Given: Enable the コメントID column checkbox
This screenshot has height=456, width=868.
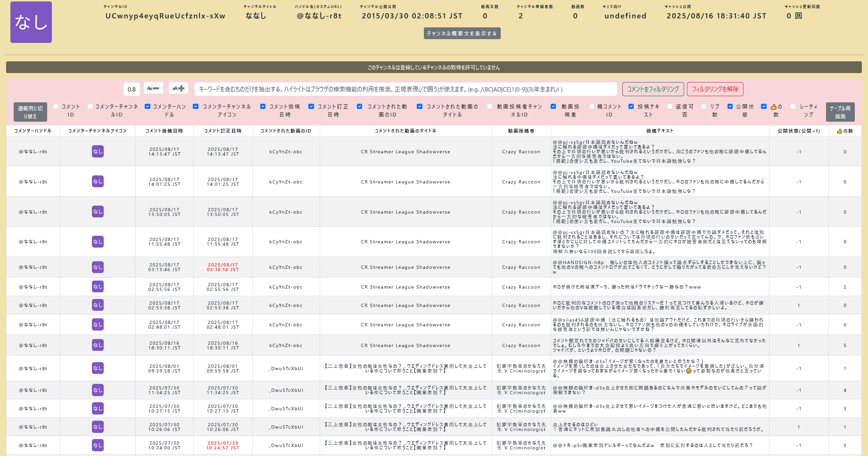Looking at the screenshot, I should tap(56, 107).
